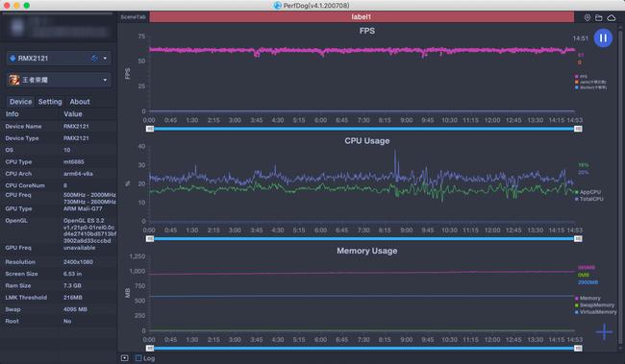Click the small window icon beside Log
Viewport: 625px width, 364px height.
pos(125,358)
